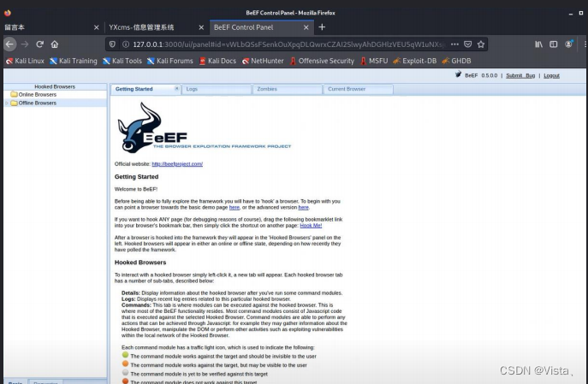
Task: Click the Logout link
Action: (x=552, y=75)
